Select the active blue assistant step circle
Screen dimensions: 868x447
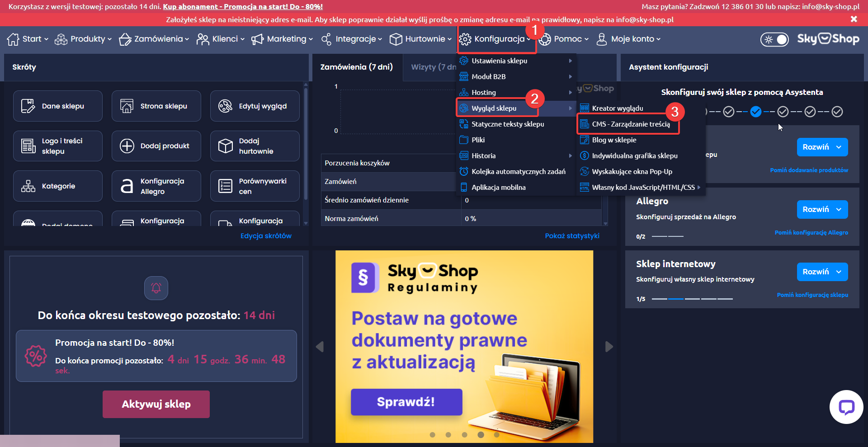(756, 112)
